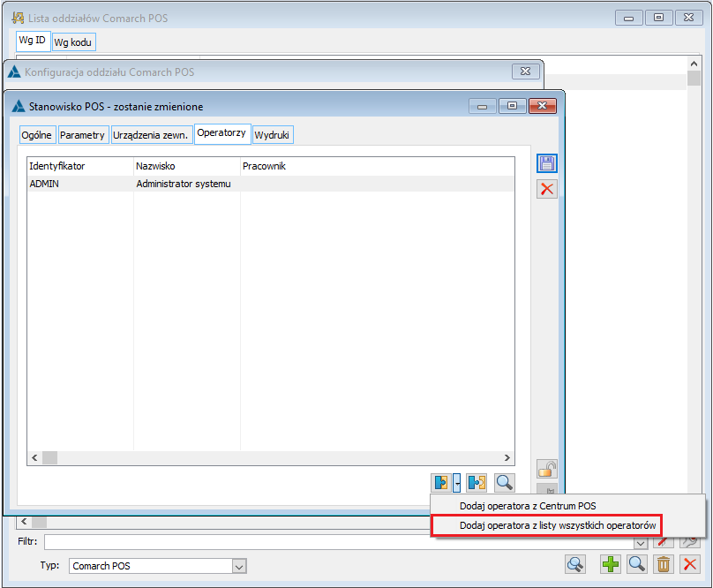Image resolution: width=713 pixels, height=588 pixels.
Task: Click the Filtr input field
Action: (339, 542)
